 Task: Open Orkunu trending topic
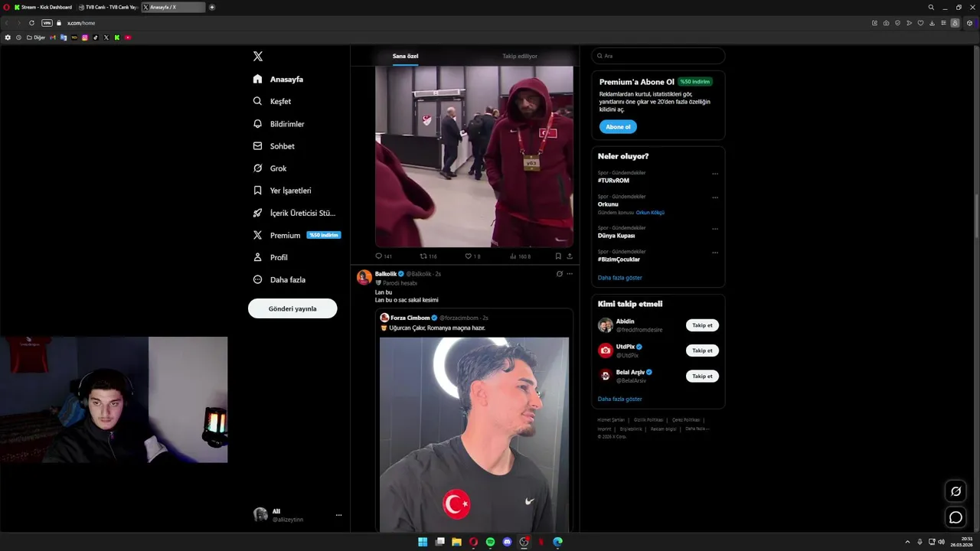point(608,204)
